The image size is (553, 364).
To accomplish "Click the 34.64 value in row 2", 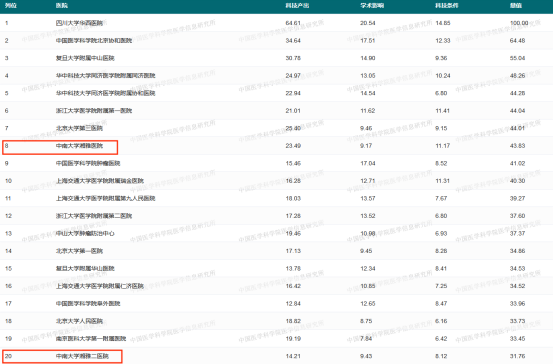I will (x=293, y=41).
